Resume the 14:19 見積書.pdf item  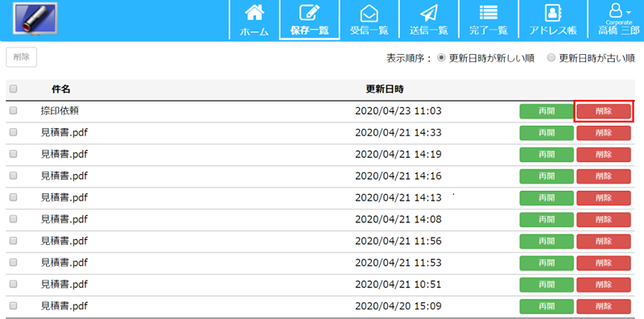click(547, 155)
